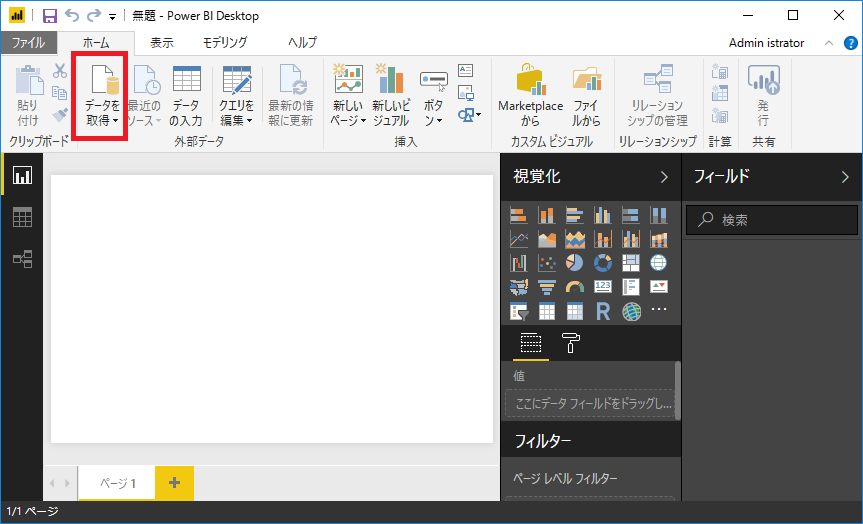863x524 pixels.
Task: Select the stacked column chart visual
Action: pos(547,215)
